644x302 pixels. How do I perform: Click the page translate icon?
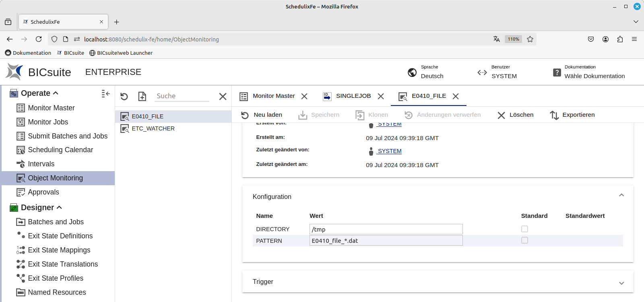497,39
